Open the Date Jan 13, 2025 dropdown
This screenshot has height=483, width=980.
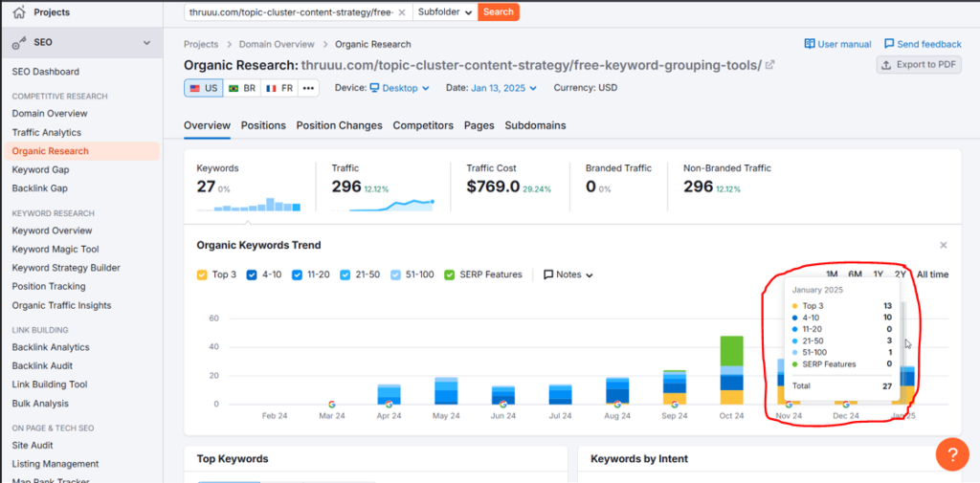click(x=503, y=88)
